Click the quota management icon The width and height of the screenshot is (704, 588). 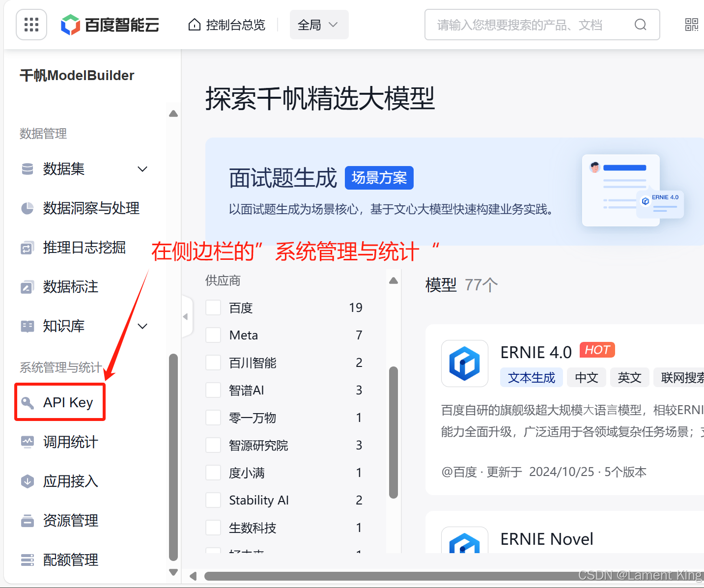tap(28, 560)
